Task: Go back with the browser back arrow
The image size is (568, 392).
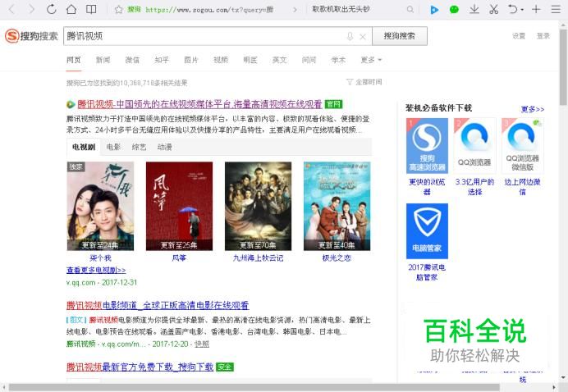Action: (11, 9)
